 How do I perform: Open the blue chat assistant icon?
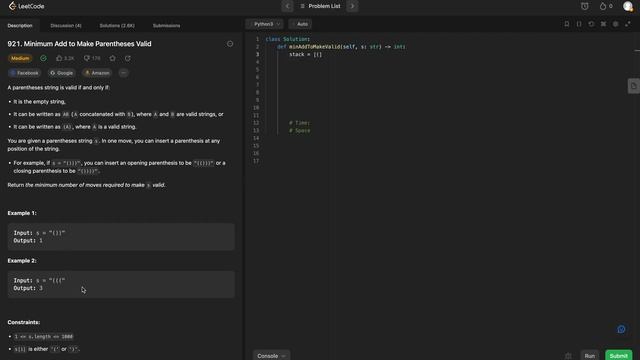[621, 329]
